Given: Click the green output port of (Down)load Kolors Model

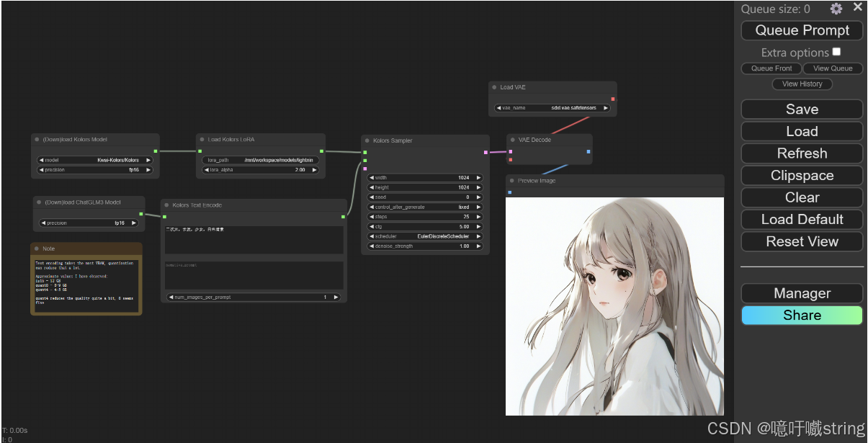Looking at the screenshot, I should (156, 151).
